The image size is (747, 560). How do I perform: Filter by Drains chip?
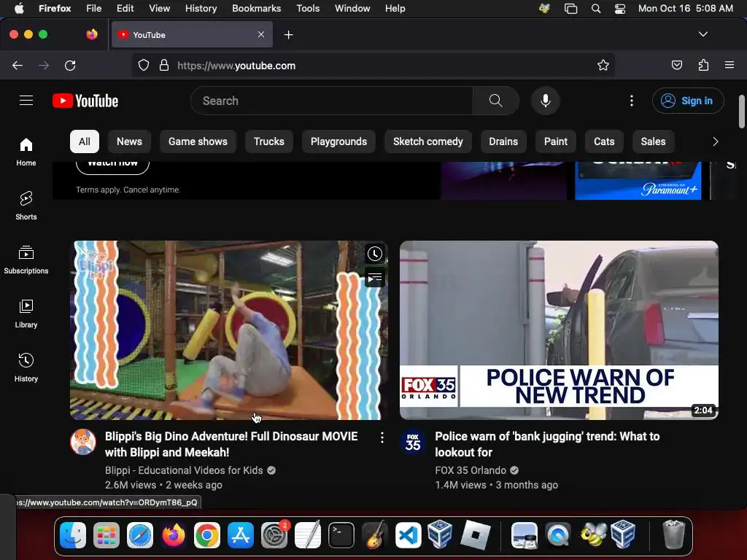(503, 141)
